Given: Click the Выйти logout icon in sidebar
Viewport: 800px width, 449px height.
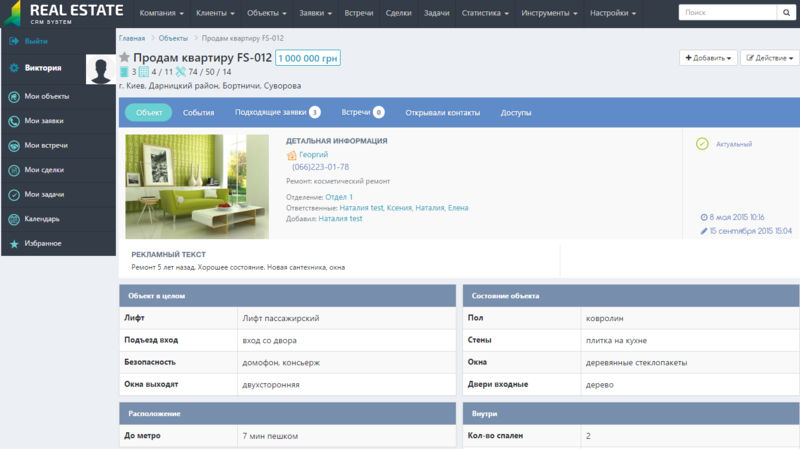Looking at the screenshot, I should [14, 41].
